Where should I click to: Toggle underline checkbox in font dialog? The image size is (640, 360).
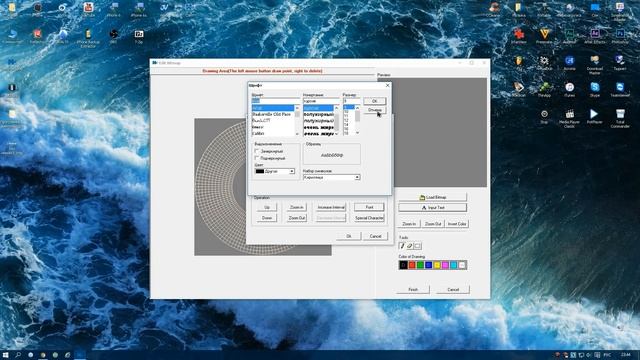(x=257, y=158)
